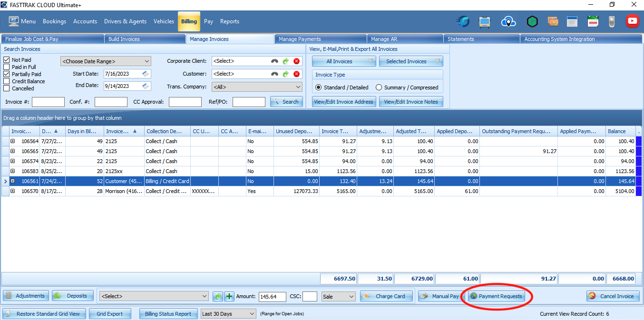Click Restore Standard Grid View button

point(45,314)
